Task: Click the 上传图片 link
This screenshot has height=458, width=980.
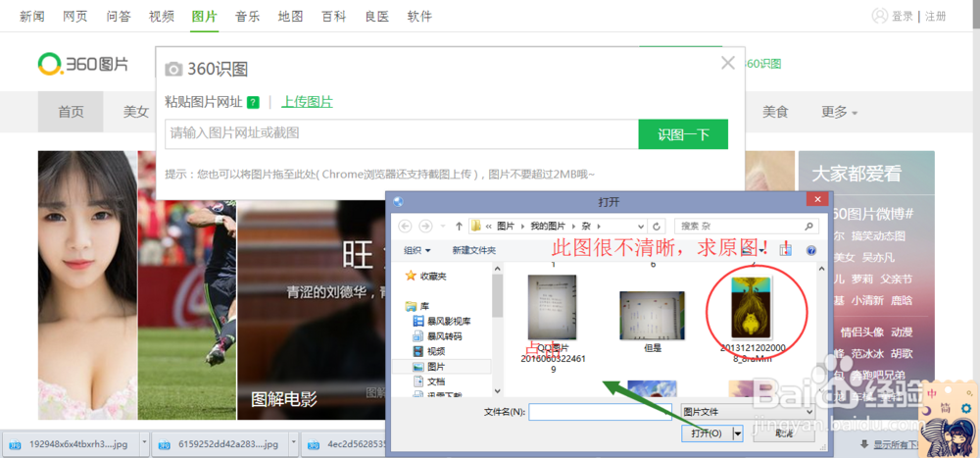Action: click(x=307, y=102)
